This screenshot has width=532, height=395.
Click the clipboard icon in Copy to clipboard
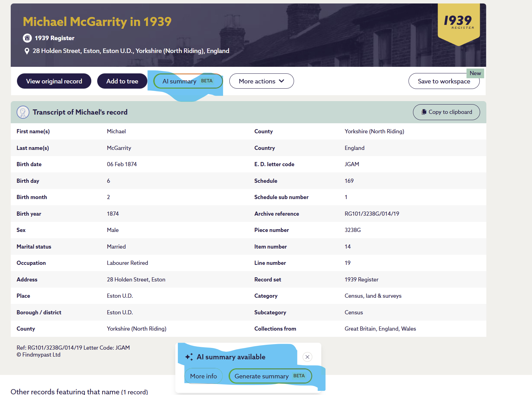pyautogui.click(x=424, y=112)
